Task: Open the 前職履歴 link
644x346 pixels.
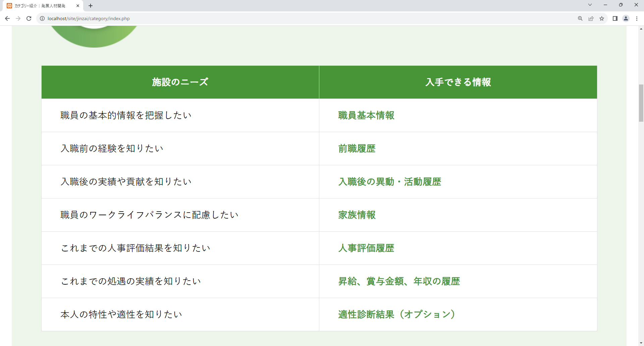Action: point(357,149)
